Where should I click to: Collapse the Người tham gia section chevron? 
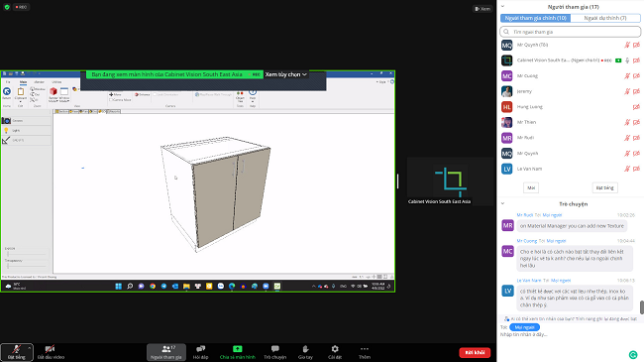click(x=502, y=7)
